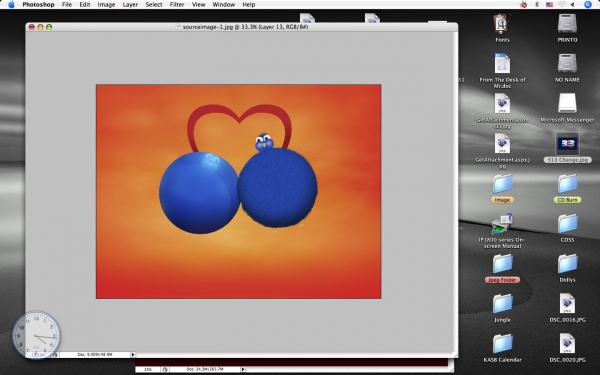This screenshot has height=375, width=600.
Task: Open the Image menu
Action: 106,5
